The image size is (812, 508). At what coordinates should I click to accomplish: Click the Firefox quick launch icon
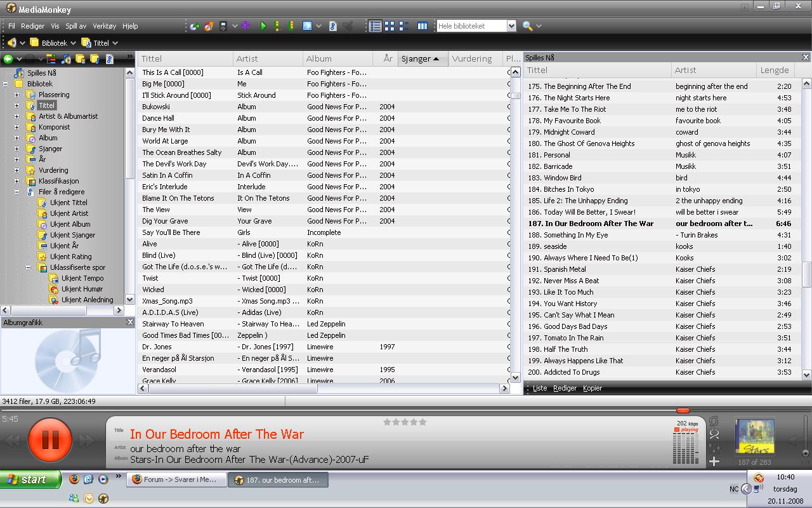click(74, 479)
